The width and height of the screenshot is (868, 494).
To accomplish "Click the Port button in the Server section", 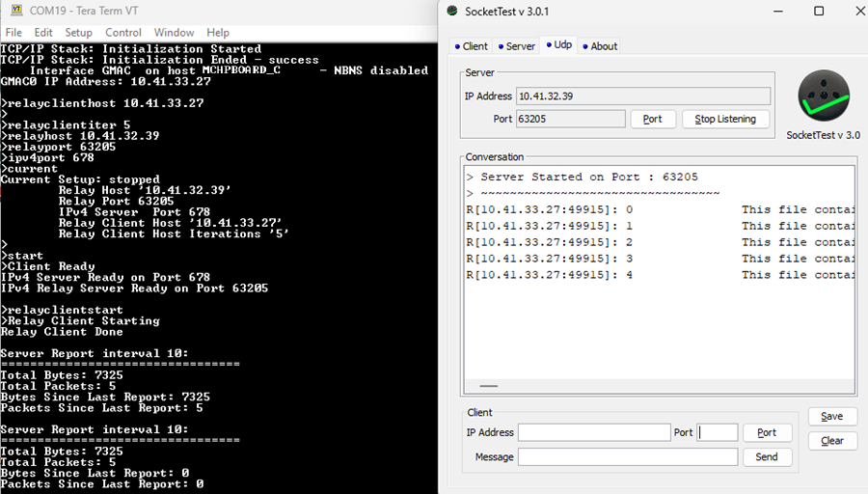I will [653, 119].
